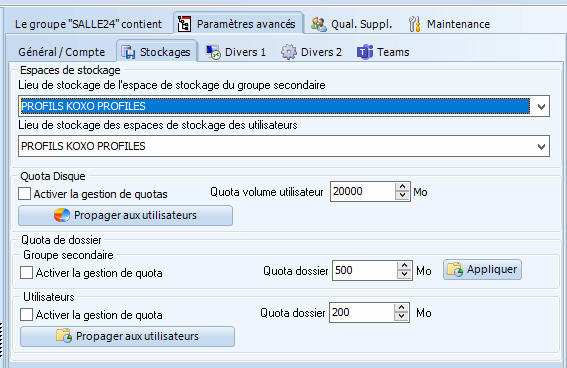Click the 'Quota volume utilisateur' label
This screenshot has width=567, height=368.
click(x=267, y=192)
